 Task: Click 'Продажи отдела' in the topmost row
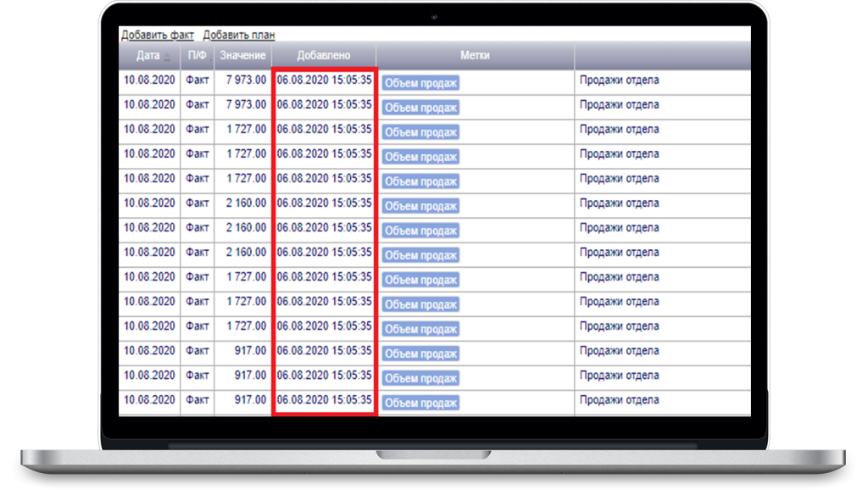pos(619,80)
